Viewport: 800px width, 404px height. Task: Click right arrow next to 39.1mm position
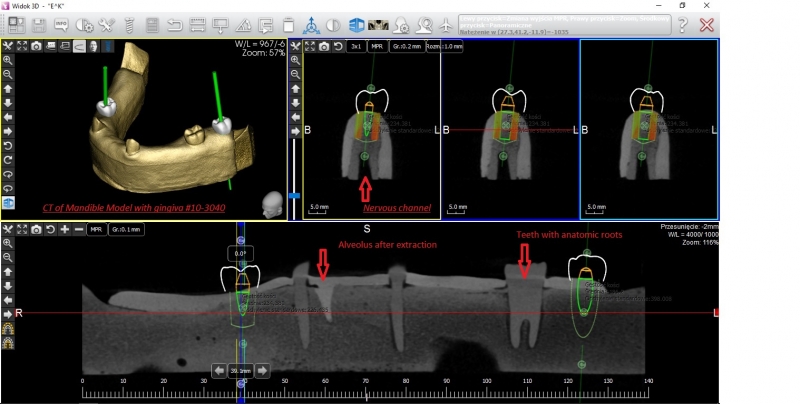coord(263,370)
